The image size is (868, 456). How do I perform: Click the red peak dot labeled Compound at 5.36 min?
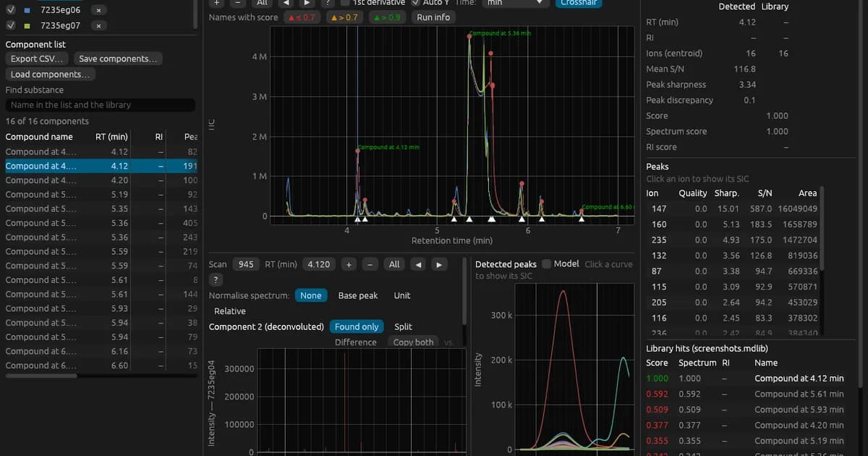(470, 36)
